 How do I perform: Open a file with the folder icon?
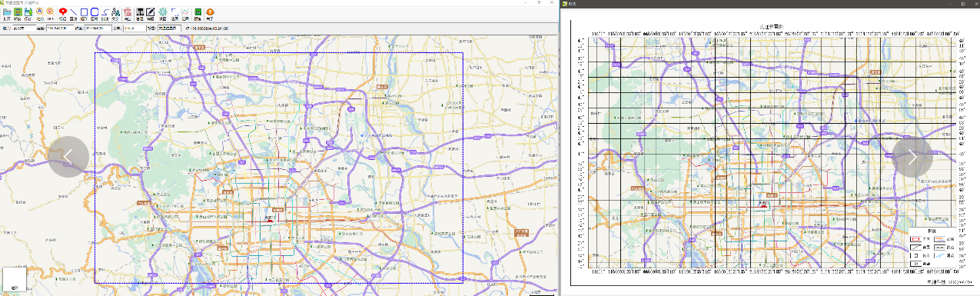pos(7,12)
